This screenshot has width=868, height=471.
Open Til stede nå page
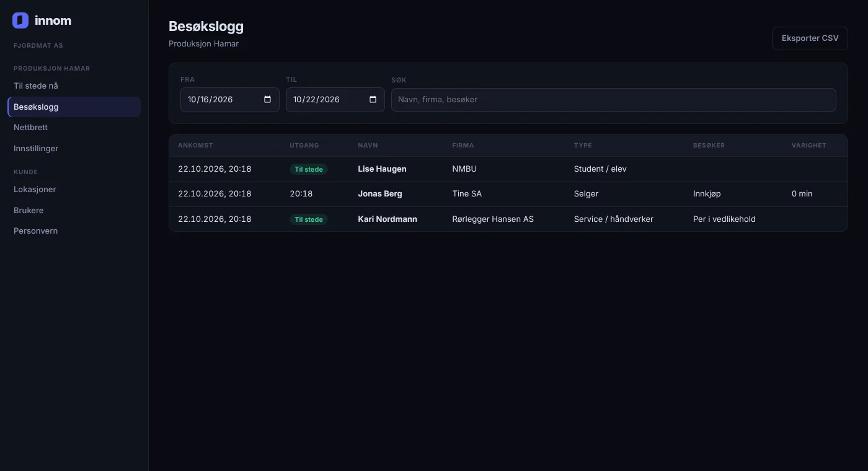click(74, 86)
